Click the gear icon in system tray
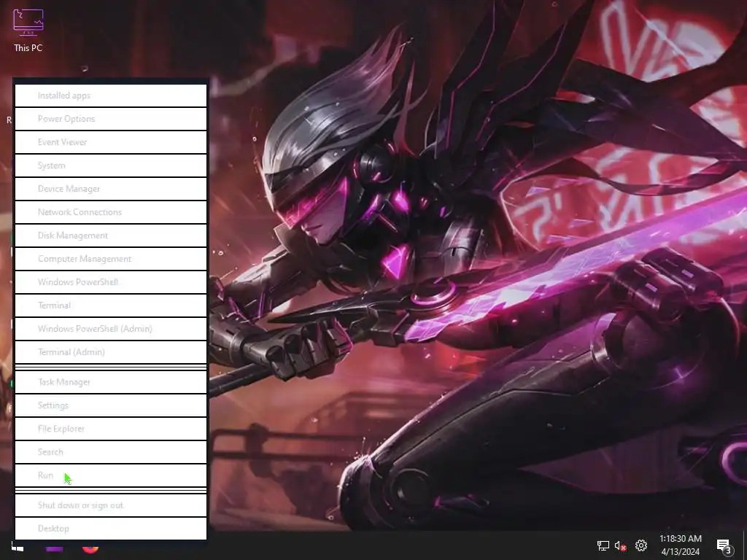 click(x=641, y=545)
